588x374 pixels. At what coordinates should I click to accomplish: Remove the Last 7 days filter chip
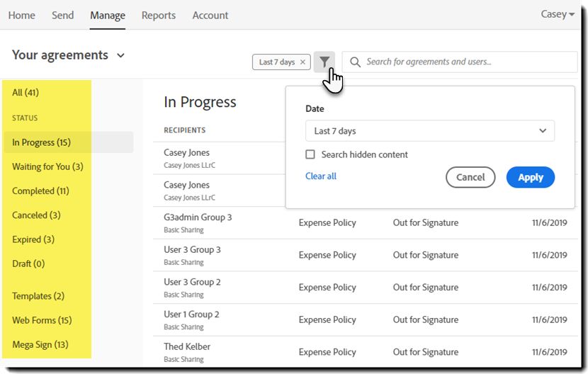303,62
